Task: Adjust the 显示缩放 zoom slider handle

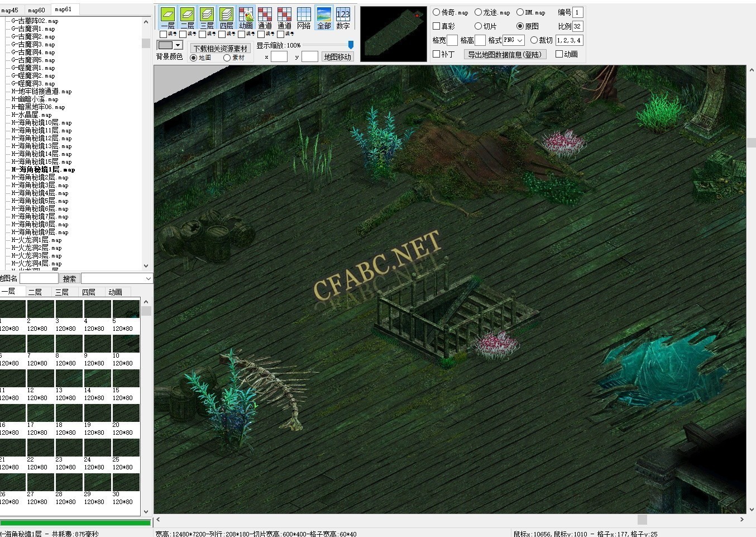Action: (x=351, y=45)
